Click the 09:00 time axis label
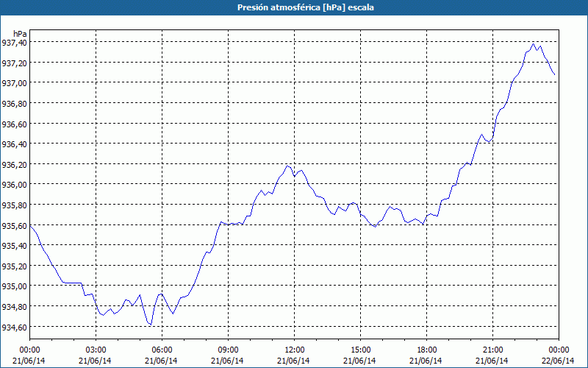 click(x=228, y=350)
